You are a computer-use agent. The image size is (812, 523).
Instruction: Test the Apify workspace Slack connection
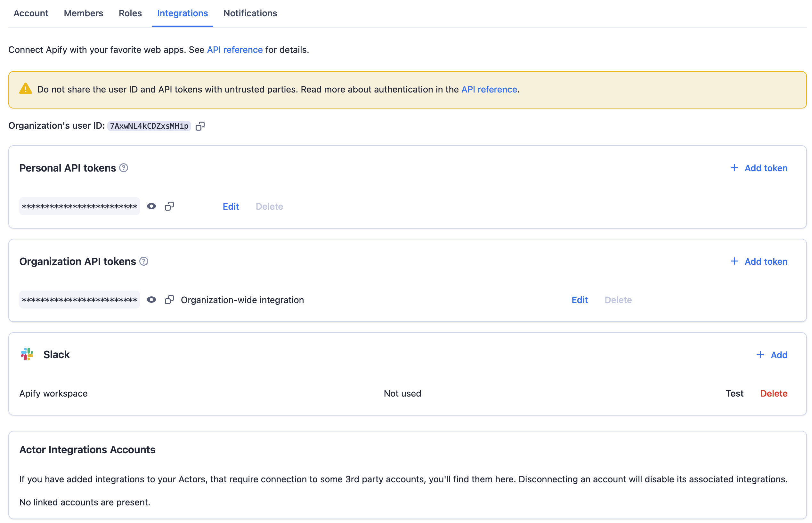click(734, 393)
